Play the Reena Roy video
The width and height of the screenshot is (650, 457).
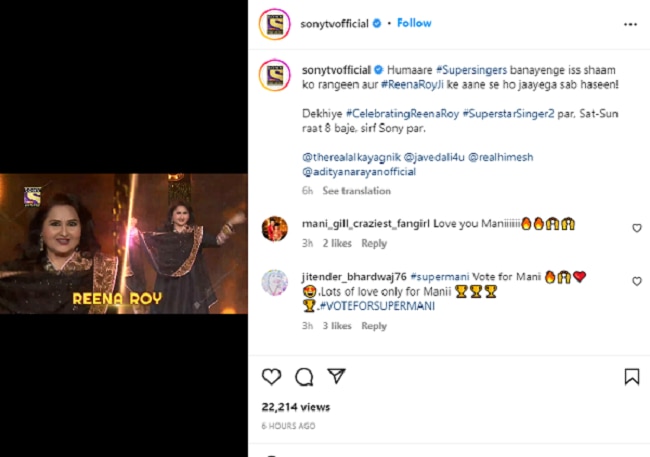(x=124, y=244)
